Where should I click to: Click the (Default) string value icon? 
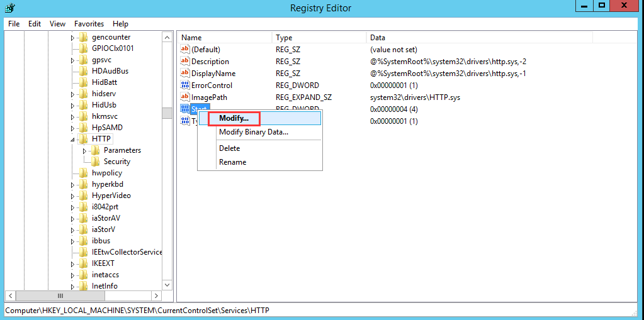[185, 50]
